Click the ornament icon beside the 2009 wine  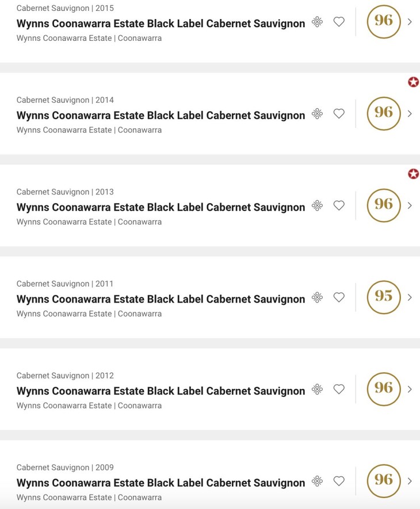(317, 481)
